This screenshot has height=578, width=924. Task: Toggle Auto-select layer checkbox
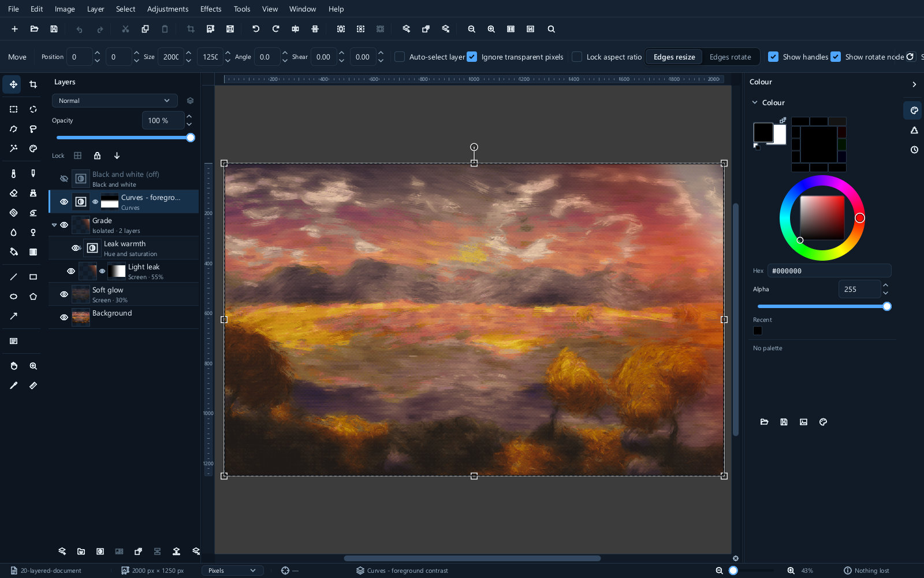click(x=400, y=57)
